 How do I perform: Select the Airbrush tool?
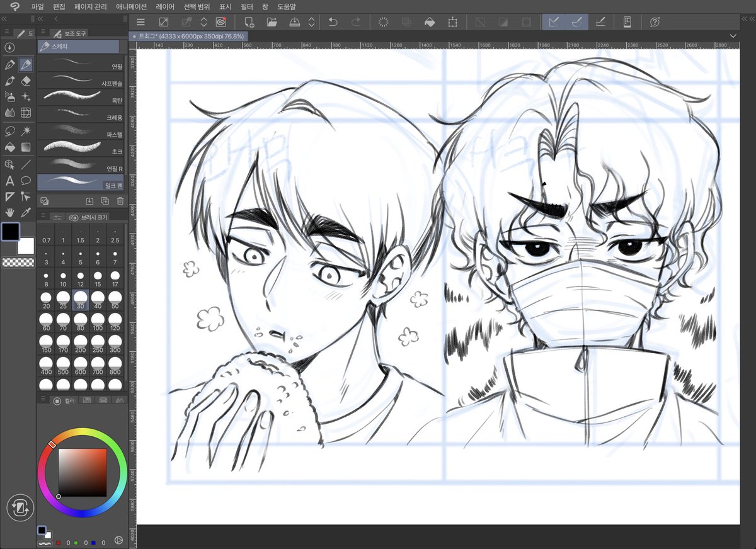9,97
